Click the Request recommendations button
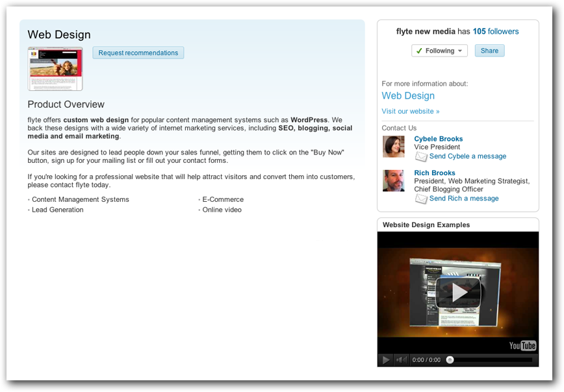564x392 pixels. point(138,53)
